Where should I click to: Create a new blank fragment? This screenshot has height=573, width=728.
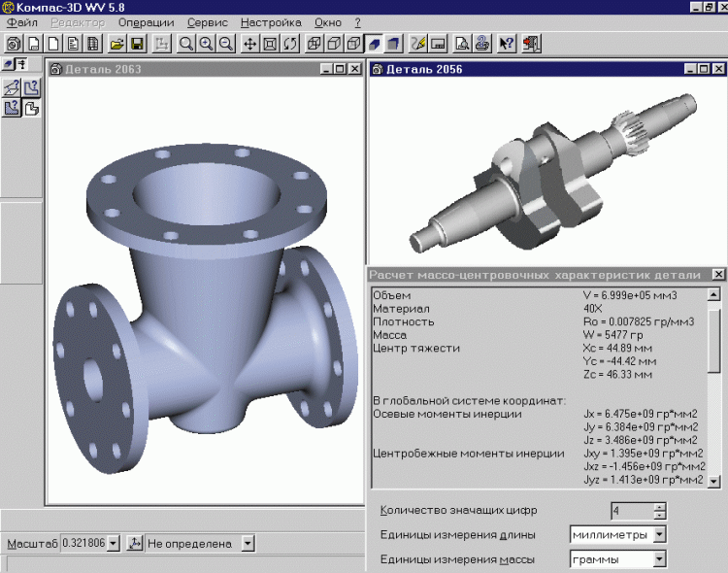pyautogui.click(x=53, y=44)
